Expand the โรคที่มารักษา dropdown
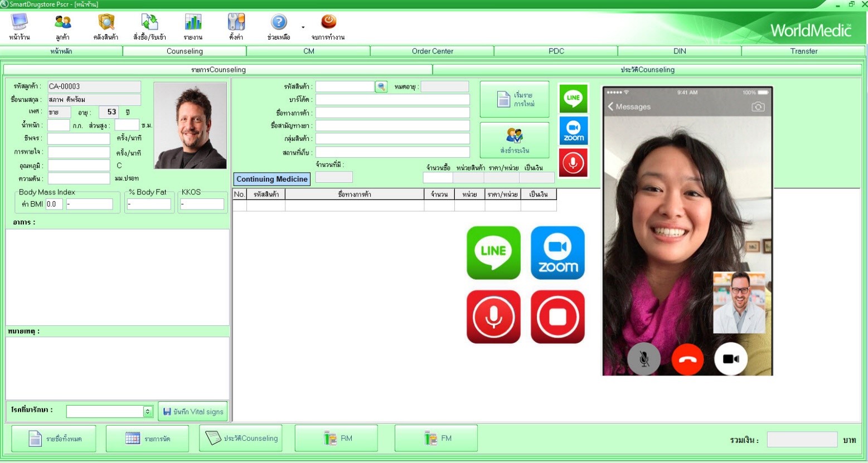The height and width of the screenshot is (463, 868). click(148, 412)
